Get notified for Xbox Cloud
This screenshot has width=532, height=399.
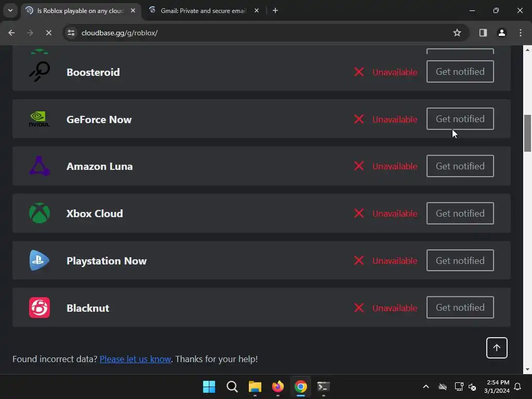pos(460,213)
